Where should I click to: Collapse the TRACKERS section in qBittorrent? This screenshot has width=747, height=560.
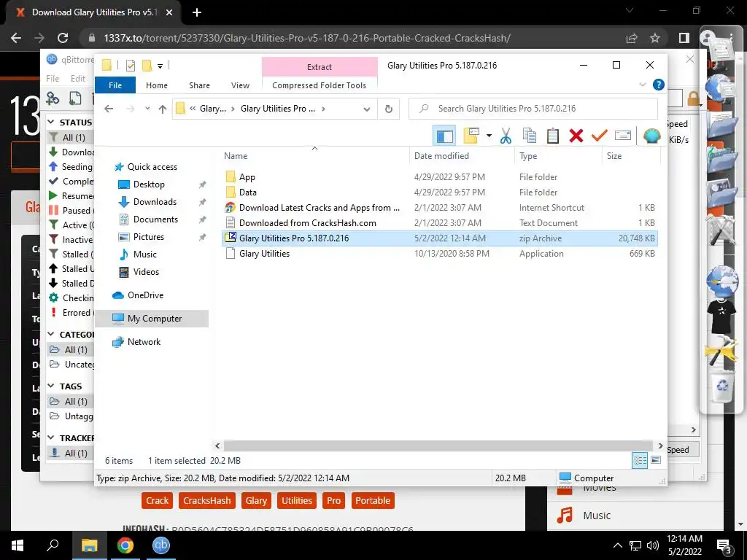(51, 437)
